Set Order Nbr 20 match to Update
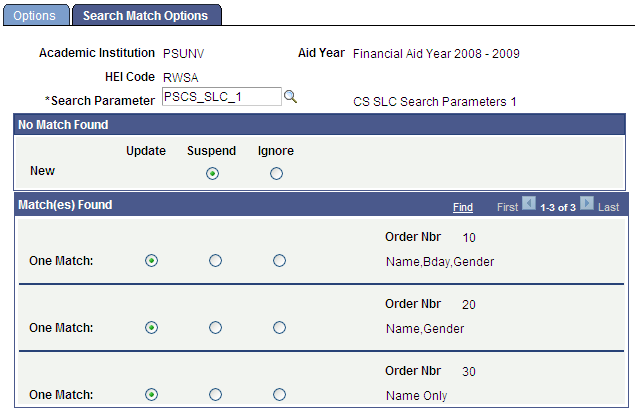This screenshot has height=414, width=635. pos(151,327)
